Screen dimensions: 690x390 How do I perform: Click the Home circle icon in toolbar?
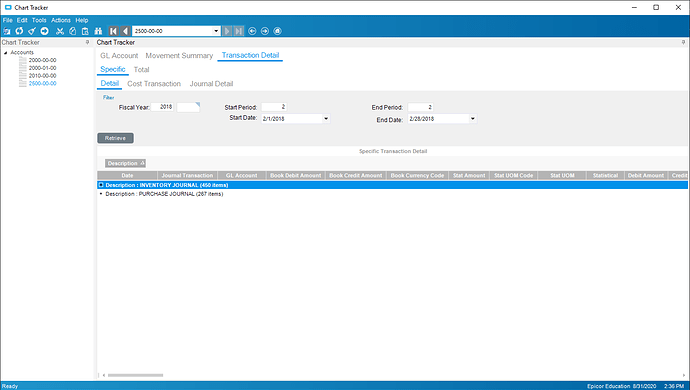click(x=277, y=31)
